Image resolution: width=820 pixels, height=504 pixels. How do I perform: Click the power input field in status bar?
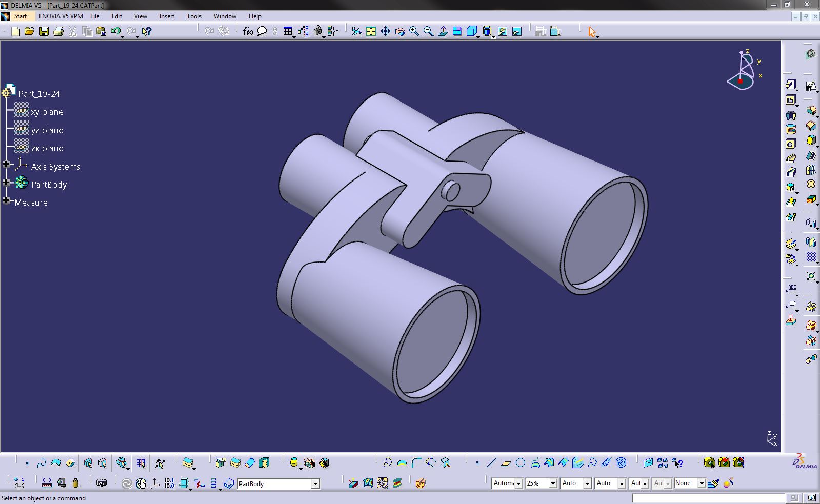point(708,498)
